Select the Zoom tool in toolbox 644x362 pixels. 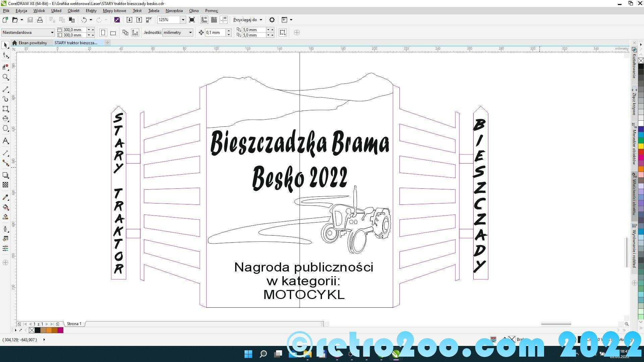click(x=5, y=77)
